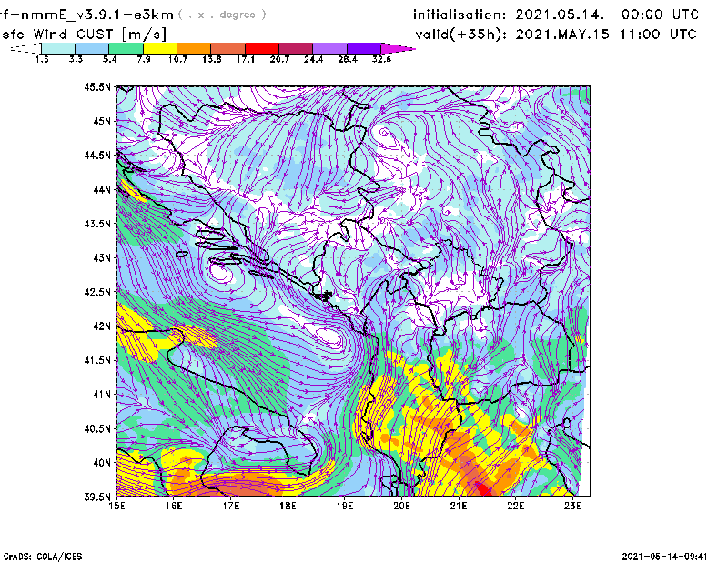Click the "GrADS: COLA/IGES" credit text
Screen dimensions: 728x562
(x=42, y=557)
